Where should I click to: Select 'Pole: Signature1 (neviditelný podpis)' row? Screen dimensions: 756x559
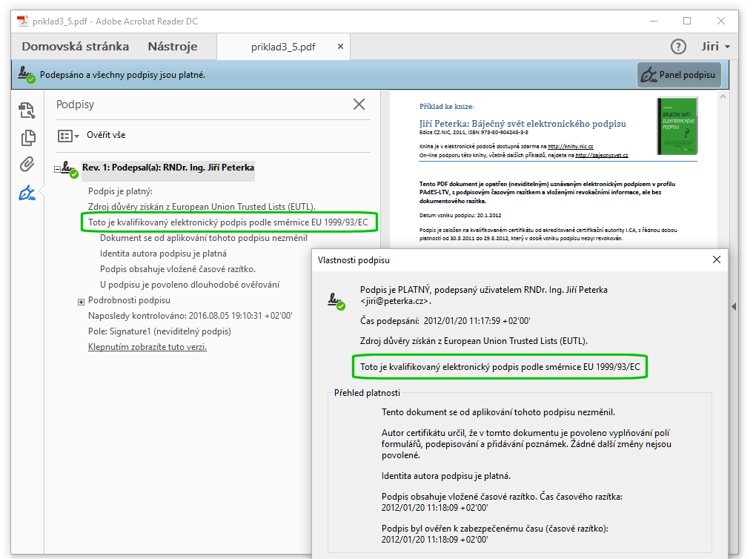(159, 331)
